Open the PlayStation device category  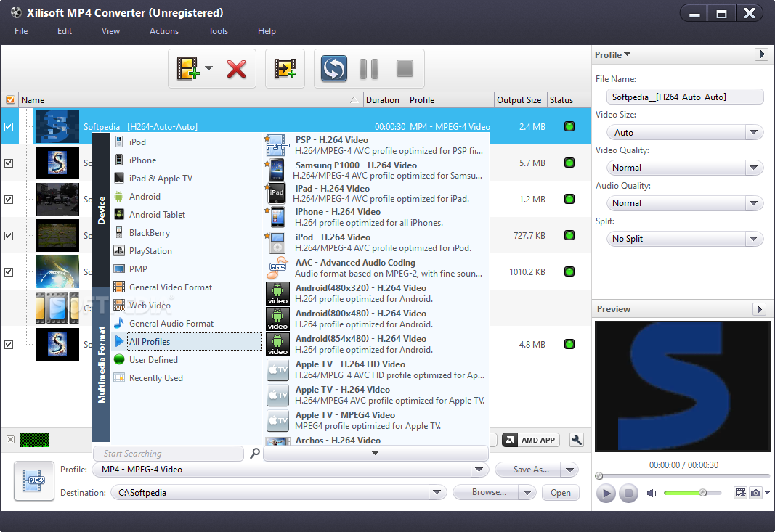point(187,251)
